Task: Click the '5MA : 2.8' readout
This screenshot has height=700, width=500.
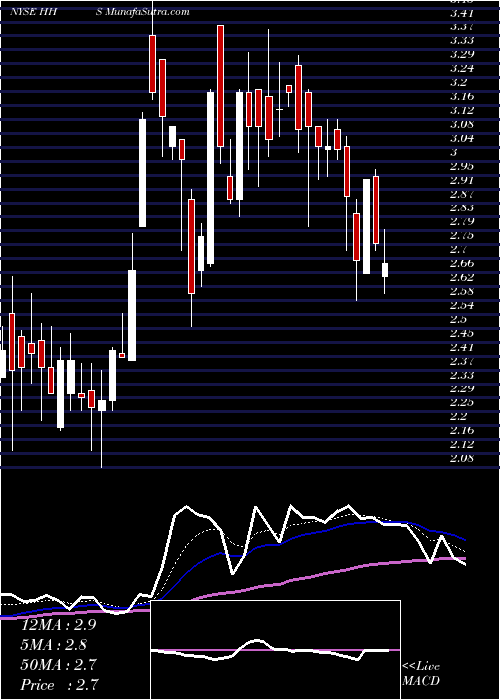Action: (x=54, y=645)
